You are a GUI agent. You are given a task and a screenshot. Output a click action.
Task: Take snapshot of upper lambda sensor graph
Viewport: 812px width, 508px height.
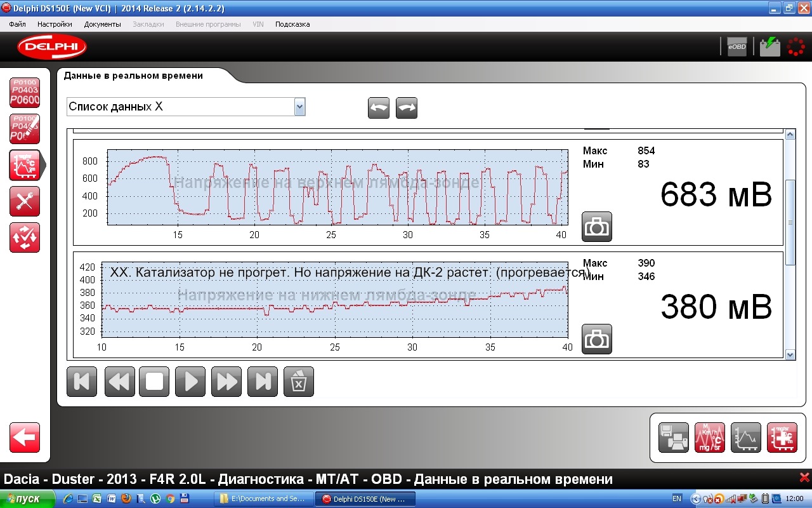click(x=597, y=227)
